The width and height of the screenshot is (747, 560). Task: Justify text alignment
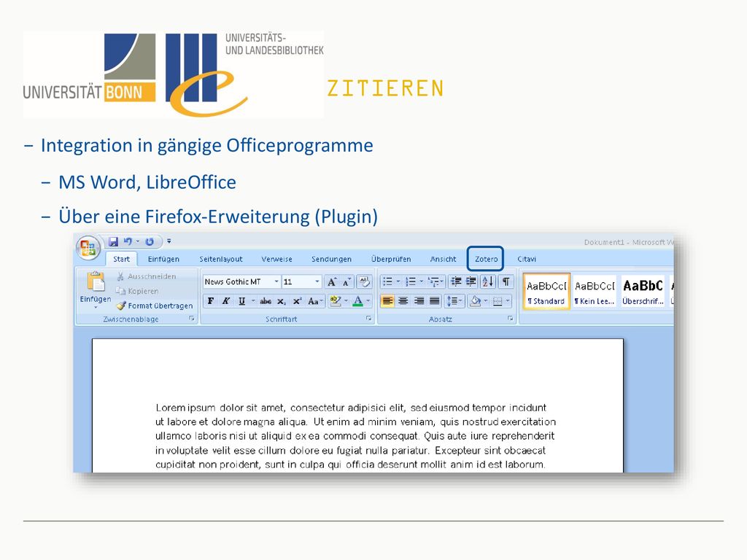(435, 301)
